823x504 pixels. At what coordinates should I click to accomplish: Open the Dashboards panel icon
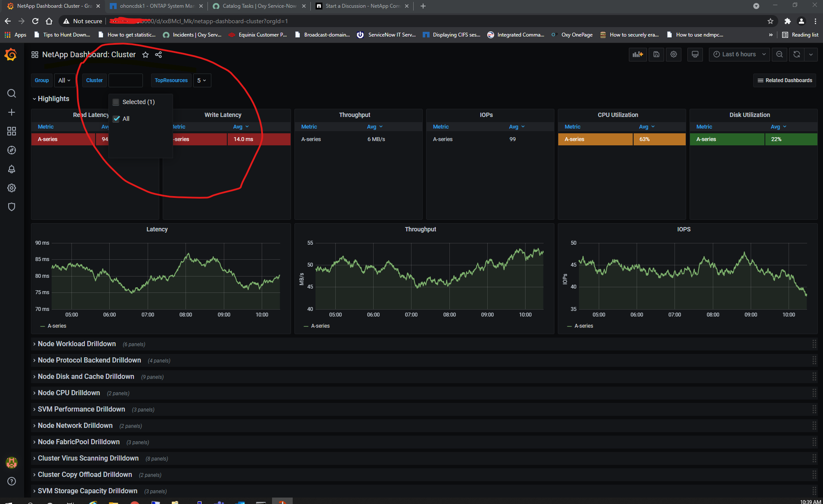click(11, 131)
